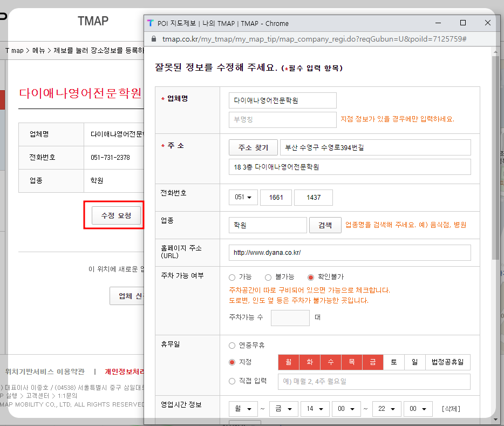Viewport: 504px width, 426px height.
Task: Select 직접 입력 holiday radio button
Action: click(232, 381)
